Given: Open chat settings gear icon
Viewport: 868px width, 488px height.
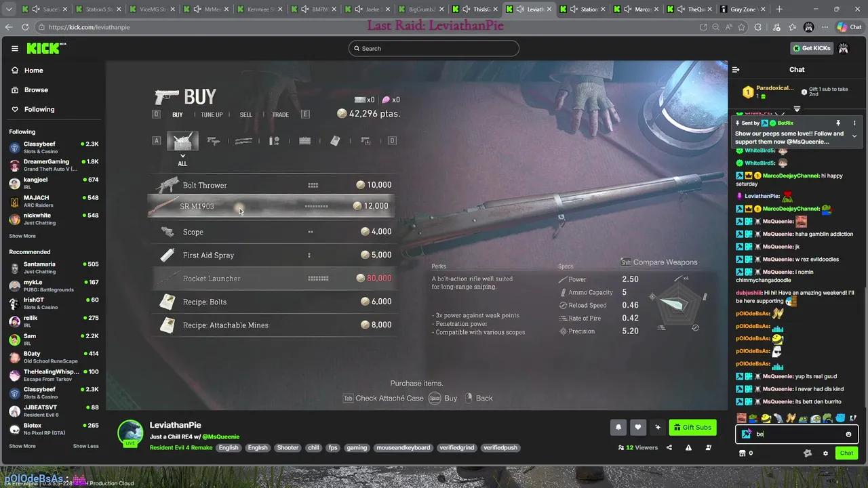Looking at the screenshot, I should pyautogui.click(x=825, y=453).
